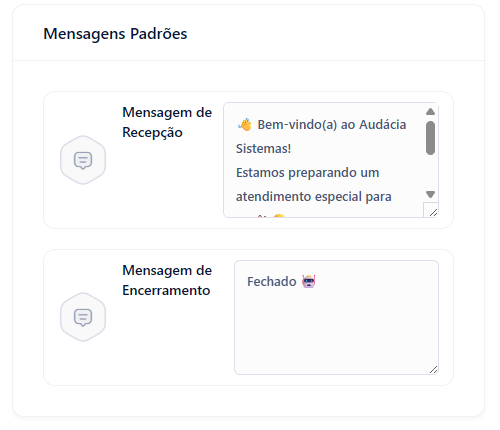
Task: Click the Mensagem de Recepção label
Action: click(x=167, y=122)
